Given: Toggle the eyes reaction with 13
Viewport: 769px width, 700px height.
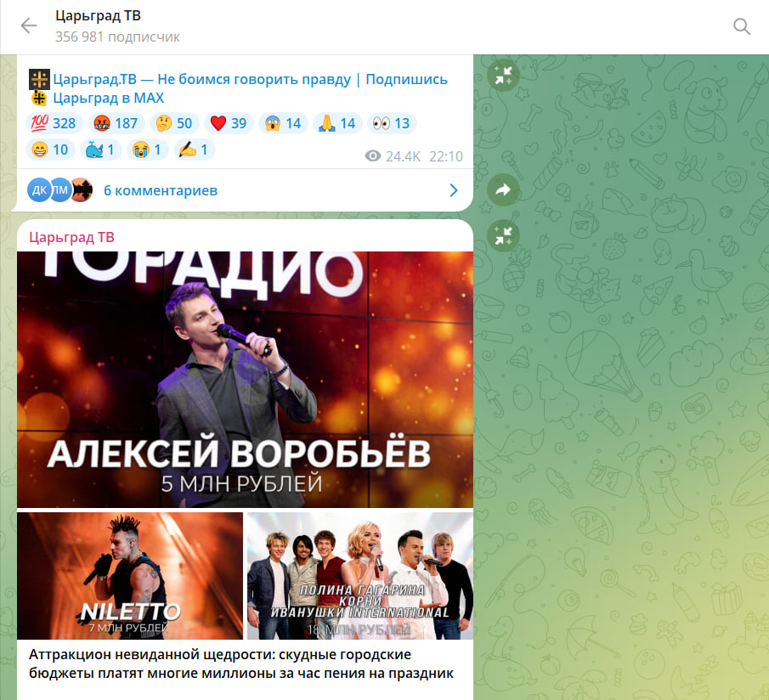Looking at the screenshot, I should click(x=392, y=123).
